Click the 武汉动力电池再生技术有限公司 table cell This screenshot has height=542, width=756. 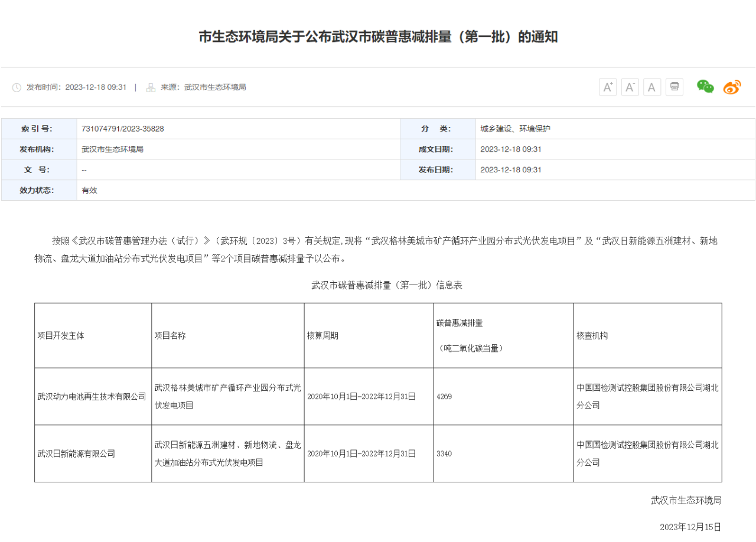(92, 397)
